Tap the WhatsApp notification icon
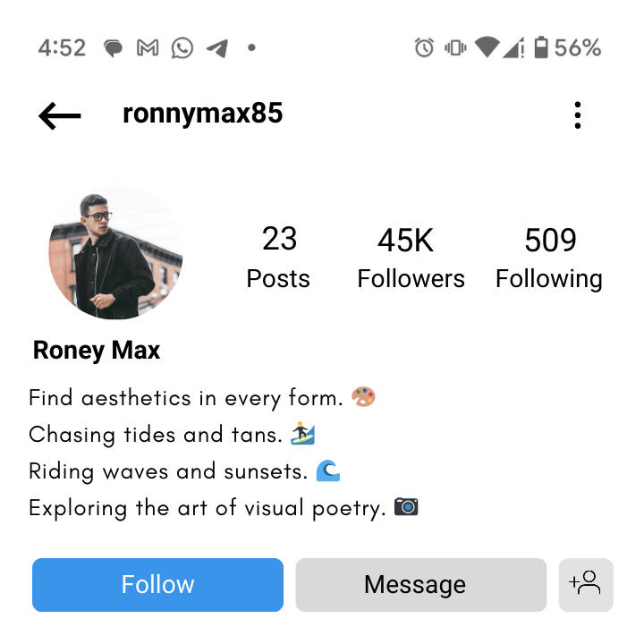Viewport: 644px width, 644px height. coord(182,47)
